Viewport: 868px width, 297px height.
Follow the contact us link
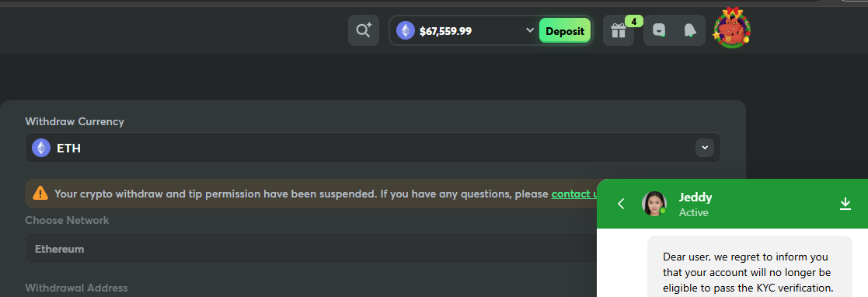[574, 194]
